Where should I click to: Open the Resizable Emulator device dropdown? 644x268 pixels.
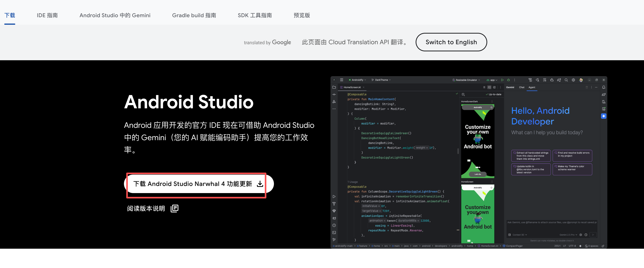click(466, 80)
